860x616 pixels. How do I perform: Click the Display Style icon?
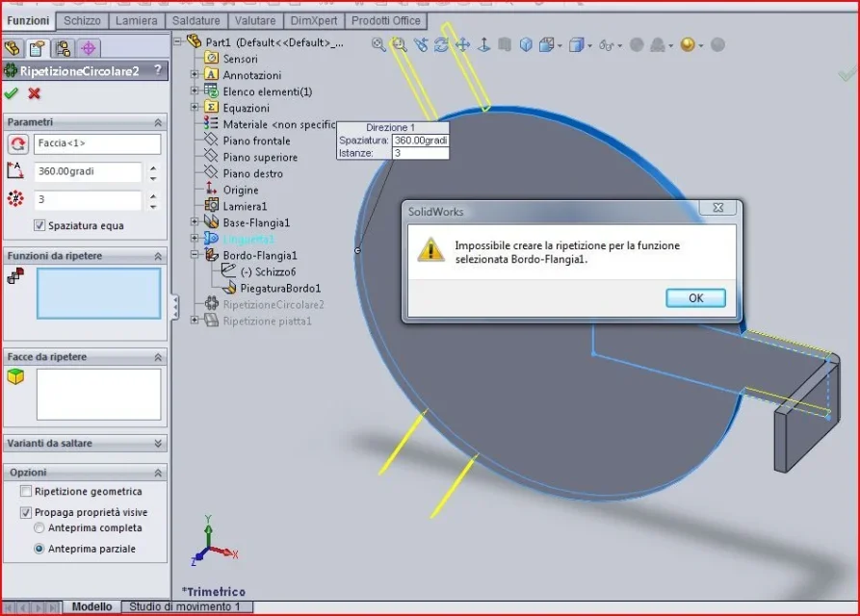coord(576,45)
